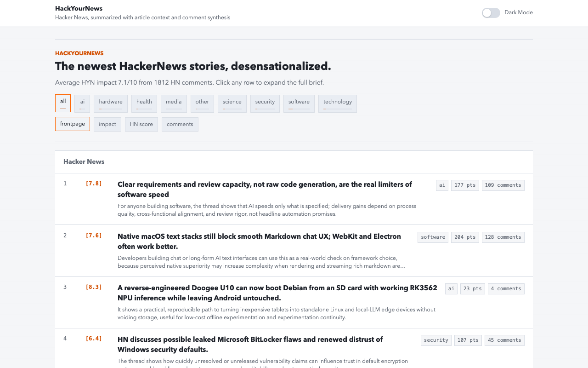Image resolution: width=588 pixels, height=368 pixels.
Task: Expand the Doogee U10 Debian story row
Action: [x=294, y=303]
